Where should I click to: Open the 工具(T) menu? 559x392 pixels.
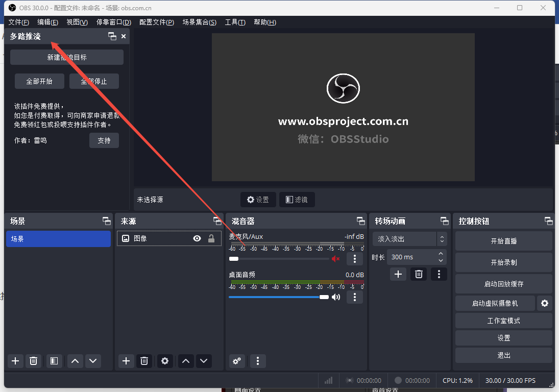point(235,22)
